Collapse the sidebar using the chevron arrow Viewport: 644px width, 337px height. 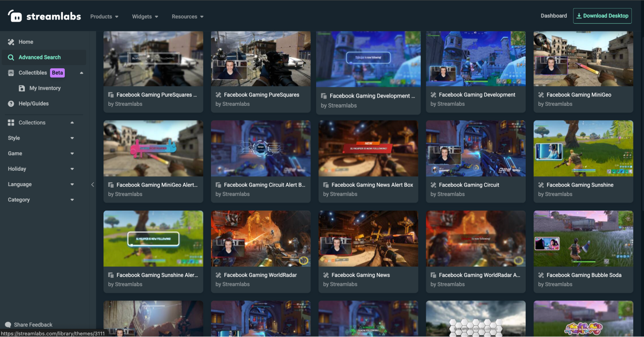tap(92, 184)
